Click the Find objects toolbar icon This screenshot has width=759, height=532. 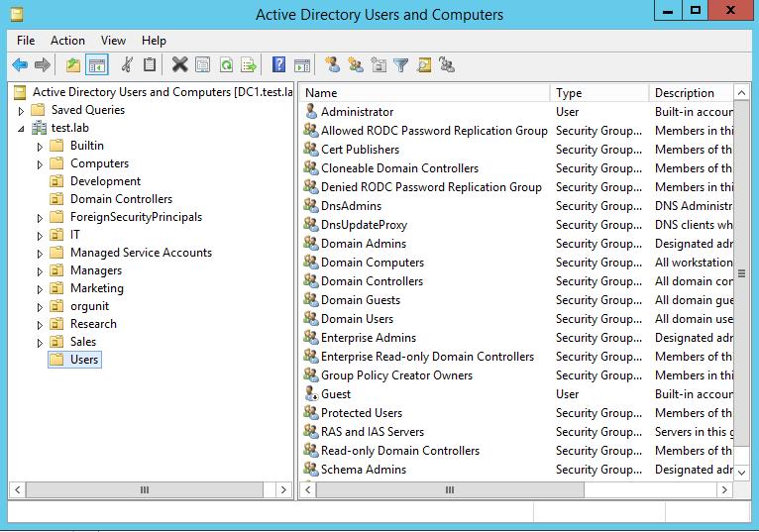pos(424,64)
